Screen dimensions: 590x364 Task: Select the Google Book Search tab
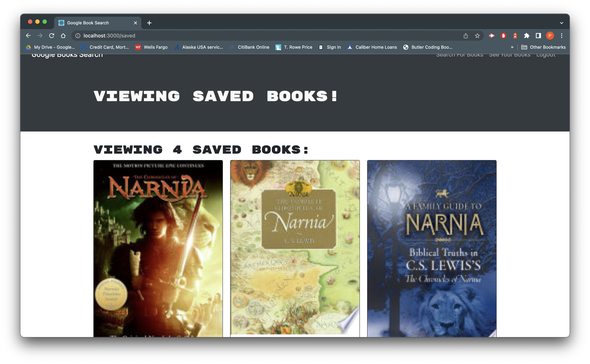tap(98, 23)
